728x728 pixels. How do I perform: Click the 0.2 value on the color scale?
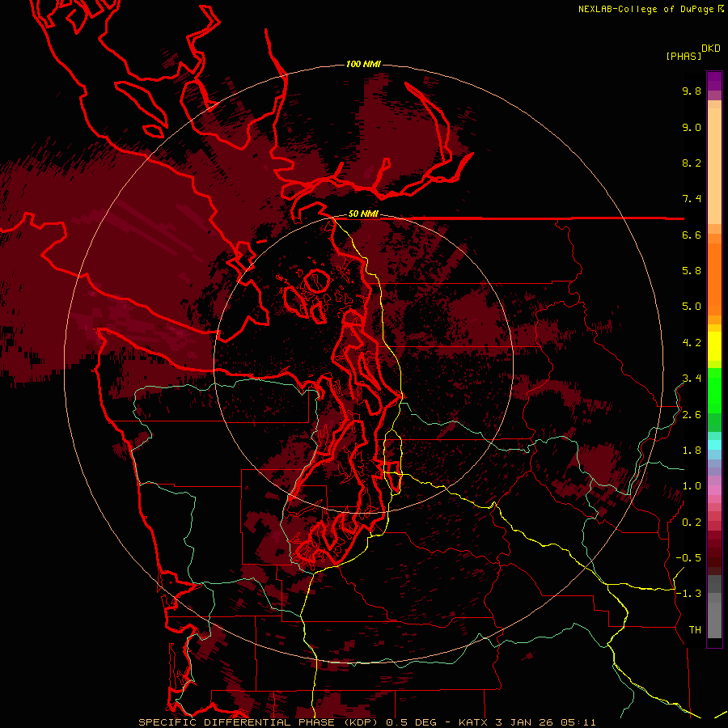(692, 523)
